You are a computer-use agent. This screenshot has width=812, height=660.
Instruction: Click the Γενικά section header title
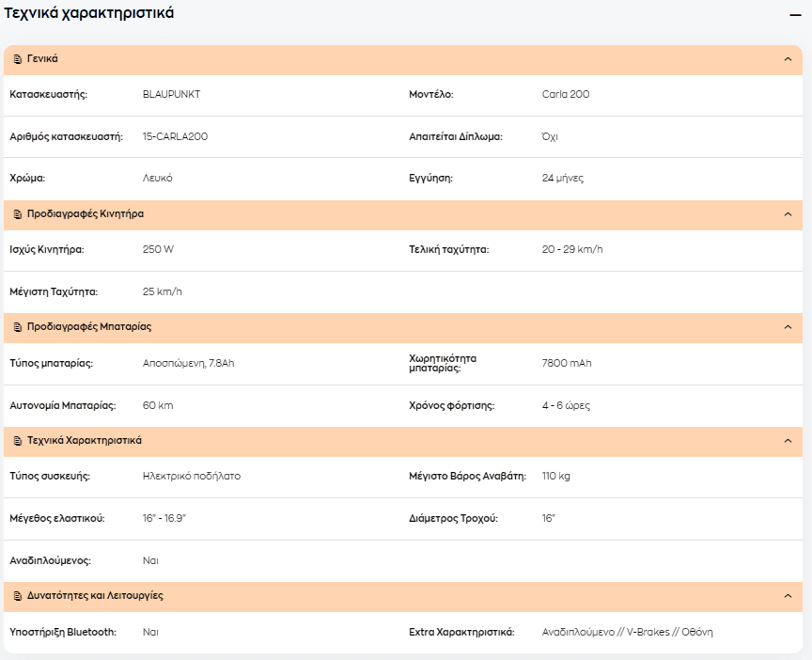tap(42, 58)
